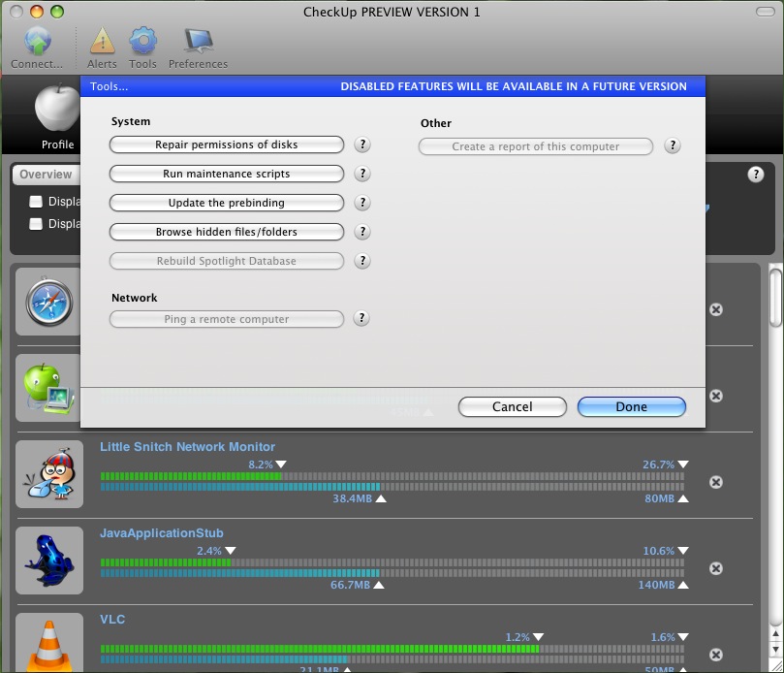Open help for Repair permissions of disks
Viewport: 784px width, 673px height.
point(362,144)
